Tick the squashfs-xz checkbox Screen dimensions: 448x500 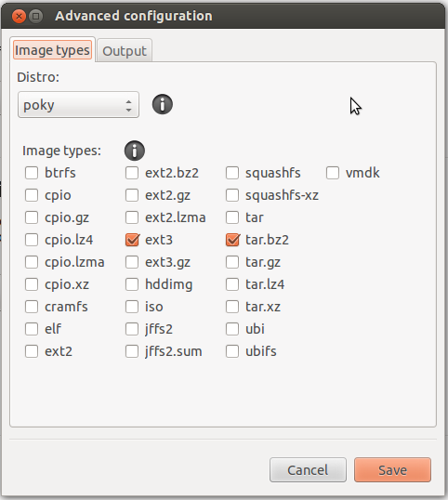232,195
